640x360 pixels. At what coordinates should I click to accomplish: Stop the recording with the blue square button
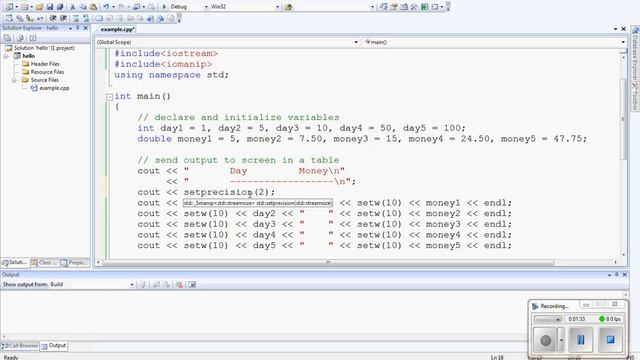tap(610, 340)
